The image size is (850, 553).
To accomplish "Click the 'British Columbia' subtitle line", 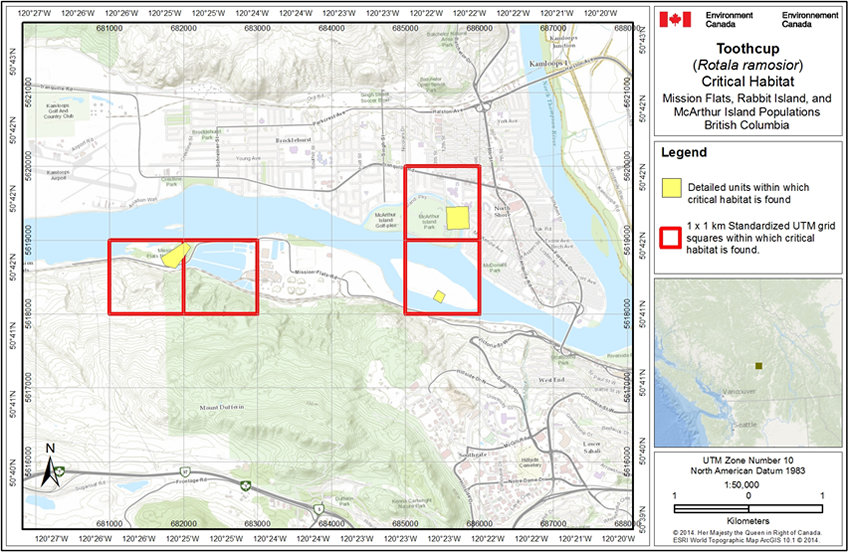I will (746, 125).
